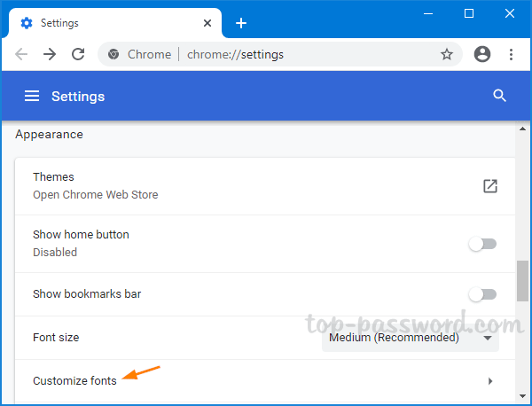
Task: Click the Open Chrome Web Store text
Action: 96,195
